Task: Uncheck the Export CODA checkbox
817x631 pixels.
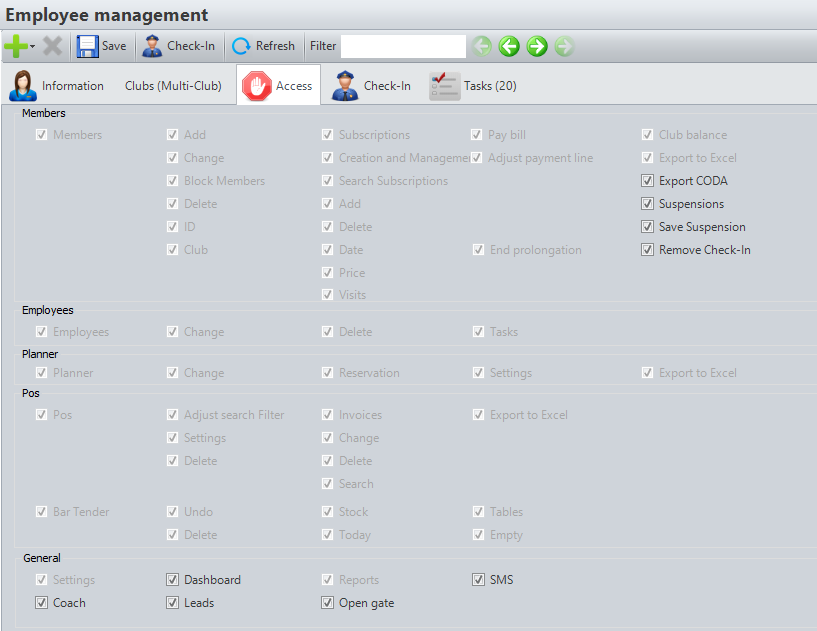Action: coord(648,181)
